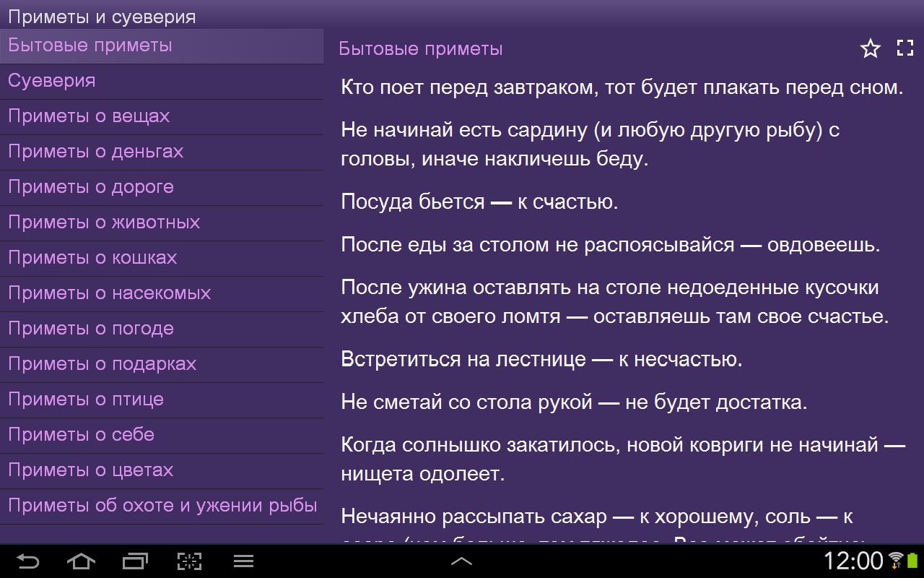Tap the Бытовые приметы content heading
924x578 pixels.
point(421,49)
